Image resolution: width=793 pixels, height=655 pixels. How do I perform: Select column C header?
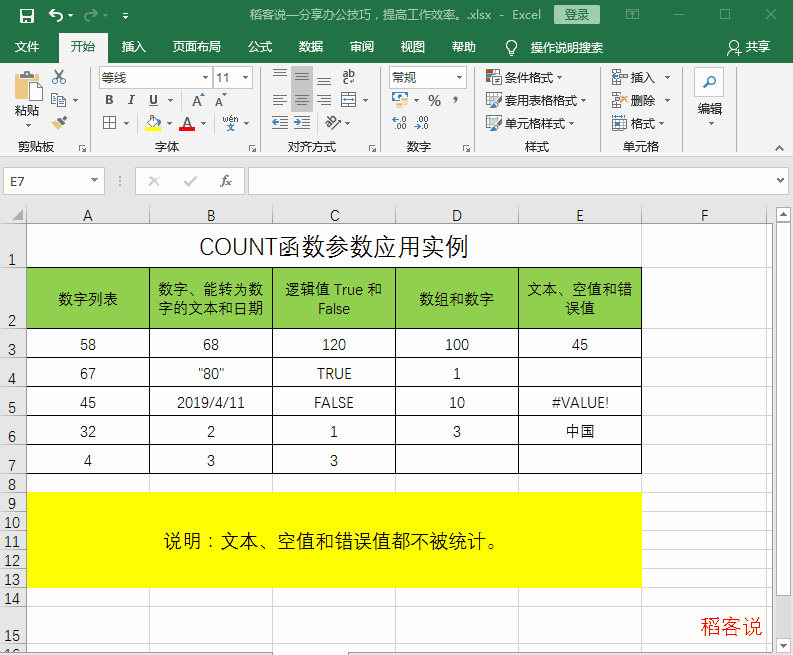(334, 216)
